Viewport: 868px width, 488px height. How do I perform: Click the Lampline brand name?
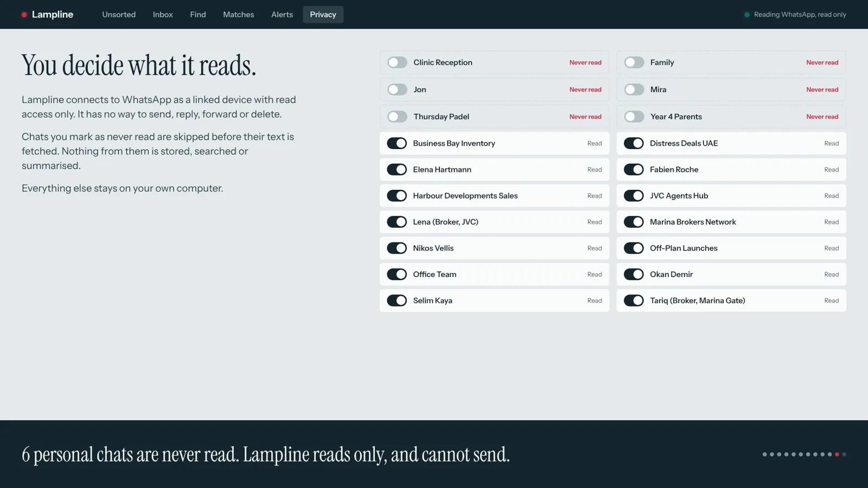[x=53, y=15]
